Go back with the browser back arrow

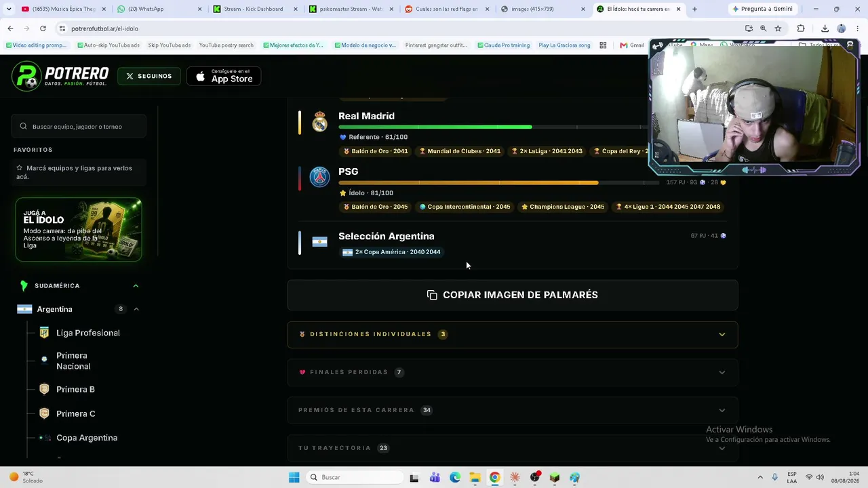coord(10,28)
